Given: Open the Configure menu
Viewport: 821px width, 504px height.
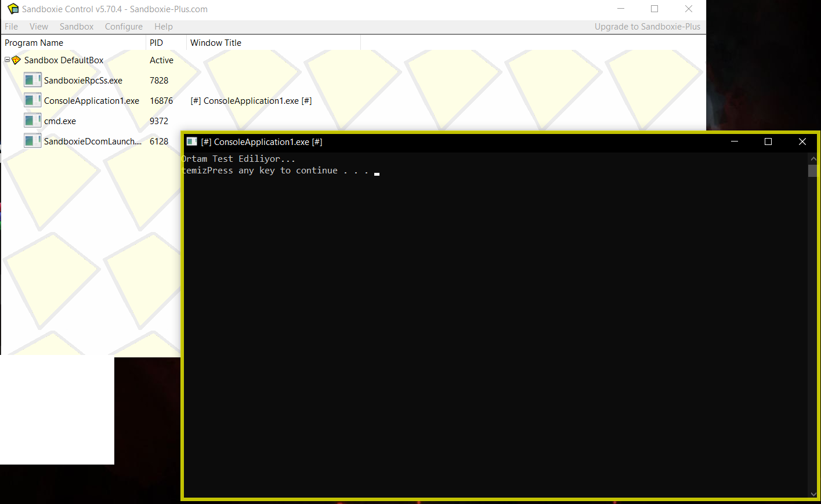Looking at the screenshot, I should click(124, 27).
